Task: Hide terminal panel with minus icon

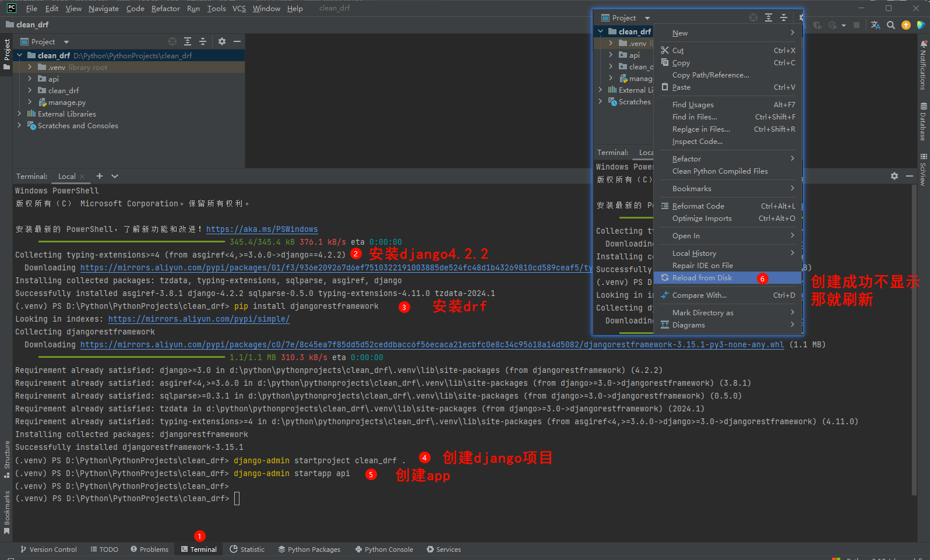Action: click(910, 176)
